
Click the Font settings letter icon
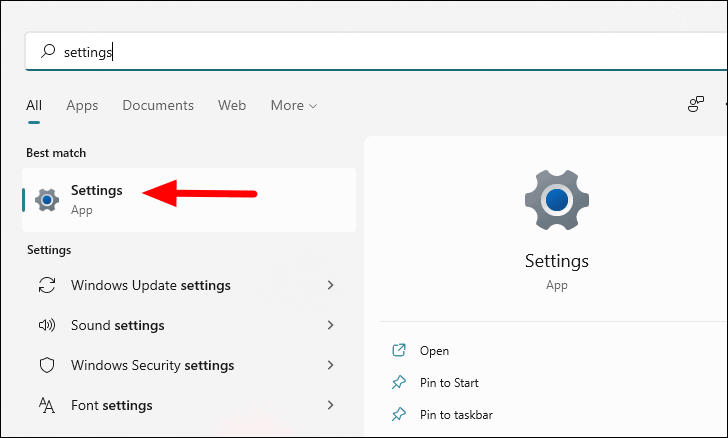tap(47, 405)
